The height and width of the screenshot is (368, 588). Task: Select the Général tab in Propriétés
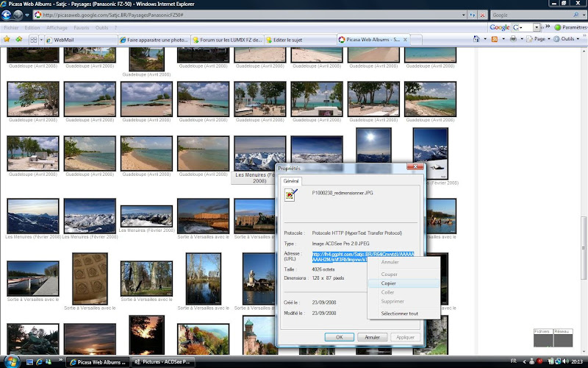pos(291,181)
